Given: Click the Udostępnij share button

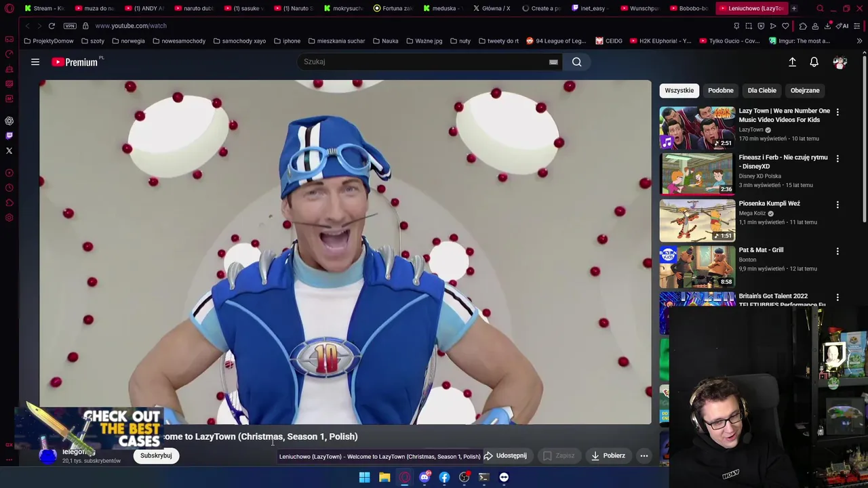Looking at the screenshot, I should click(x=505, y=455).
